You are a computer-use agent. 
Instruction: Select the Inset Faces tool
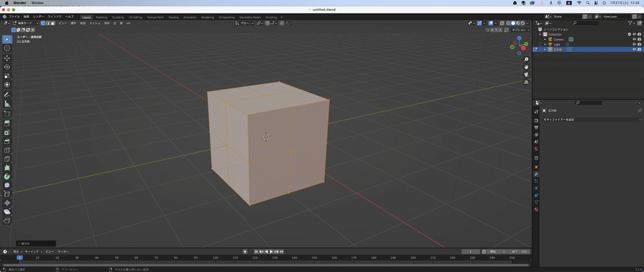pyautogui.click(x=7, y=132)
